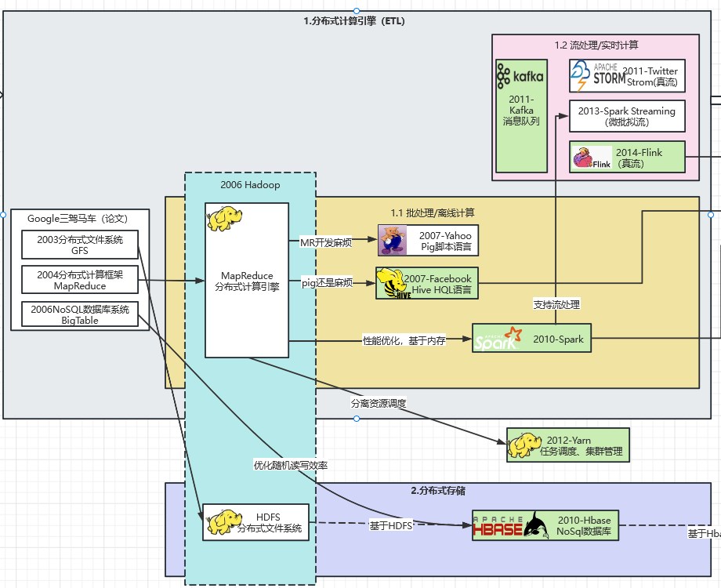Screen dimensions: 721x588
Task: Click the 2006 BigTable NoSQL box
Action: [79, 314]
